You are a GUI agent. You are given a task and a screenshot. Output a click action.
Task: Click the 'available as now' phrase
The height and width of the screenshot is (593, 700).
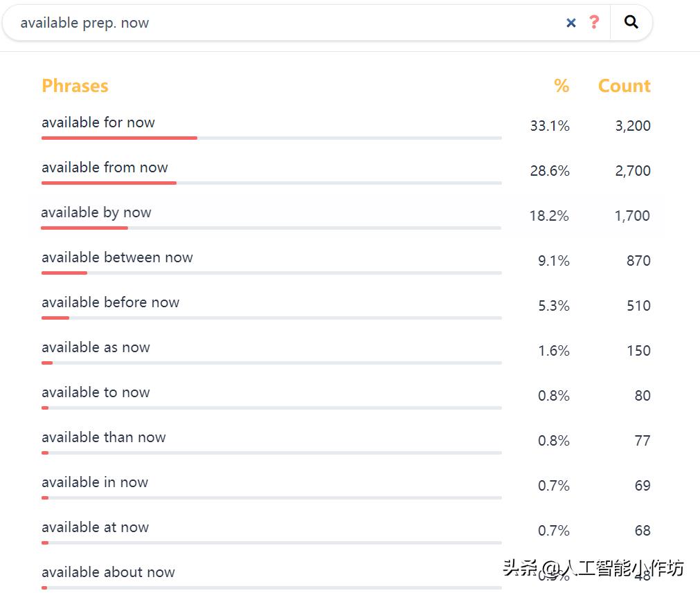tap(96, 347)
